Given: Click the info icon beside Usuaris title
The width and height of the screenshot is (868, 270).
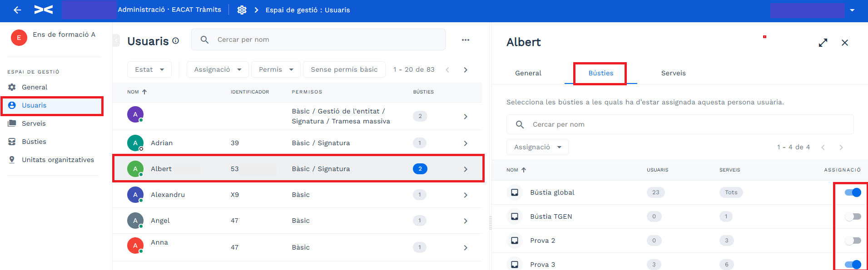Looking at the screenshot, I should [176, 41].
